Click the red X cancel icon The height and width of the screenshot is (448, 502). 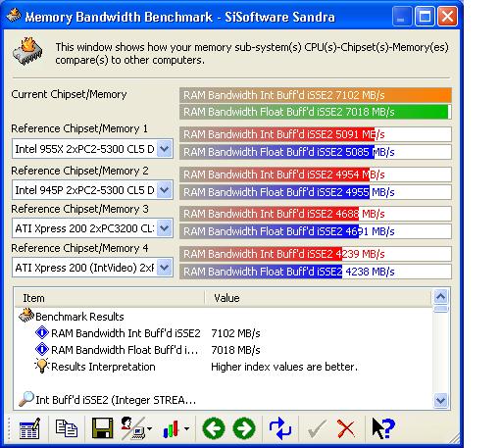[x=346, y=428]
